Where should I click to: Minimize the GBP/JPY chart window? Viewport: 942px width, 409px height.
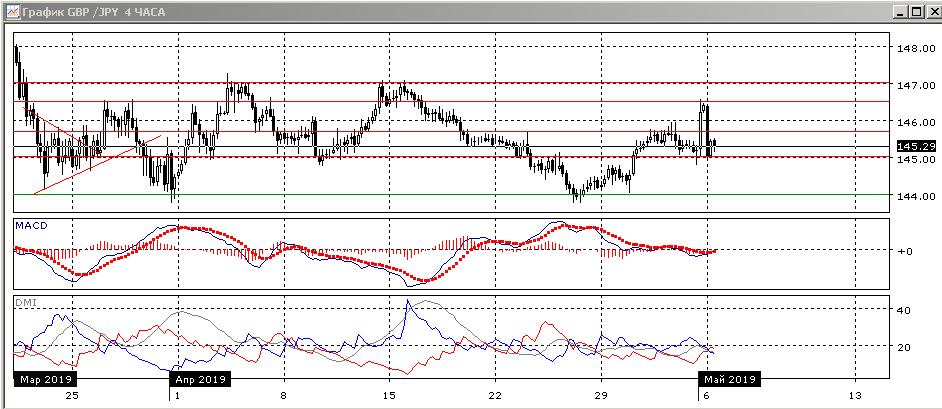899,11
